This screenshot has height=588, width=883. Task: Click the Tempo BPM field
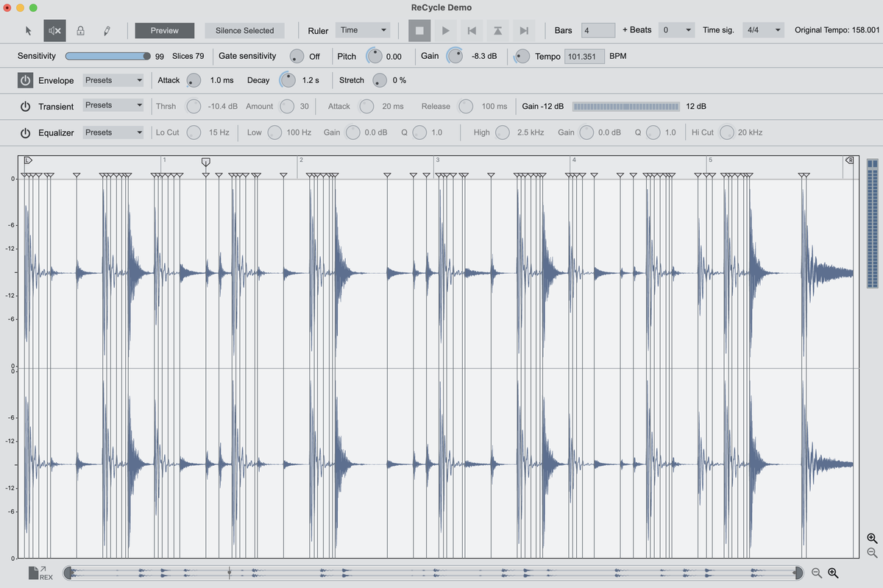coord(584,57)
